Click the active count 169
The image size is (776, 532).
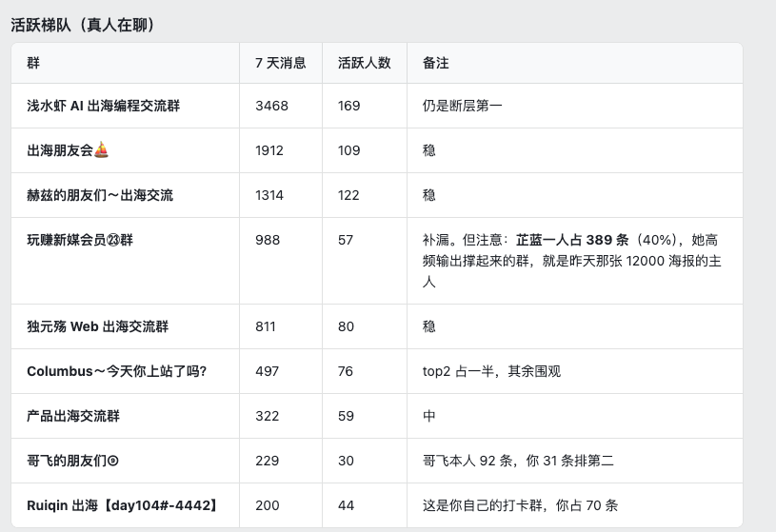348,106
